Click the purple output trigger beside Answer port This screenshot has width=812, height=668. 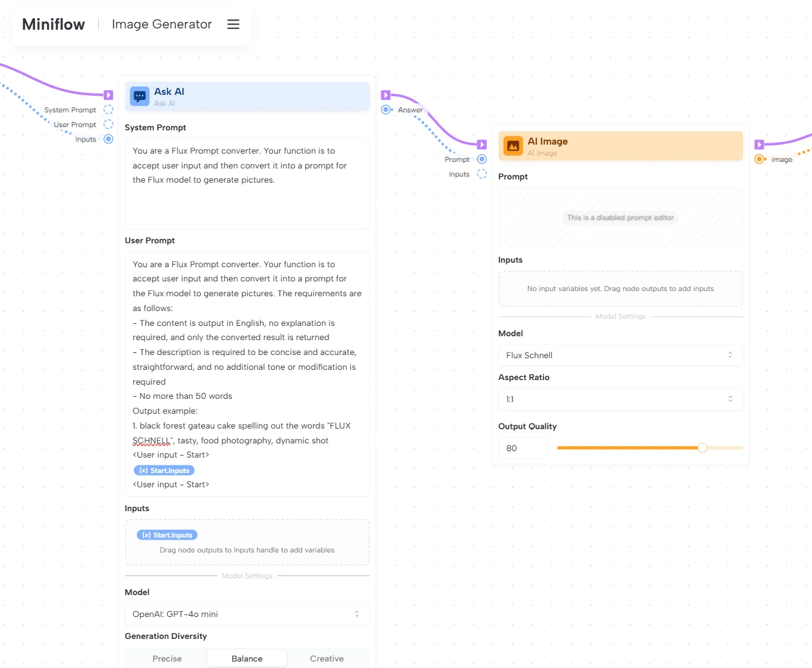pyautogui.click(x=386, y=95)
